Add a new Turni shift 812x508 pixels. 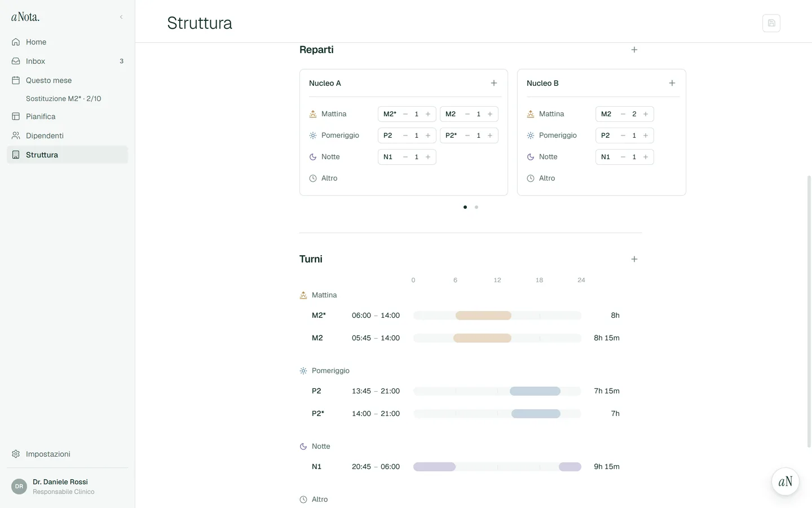click(634, 259)
